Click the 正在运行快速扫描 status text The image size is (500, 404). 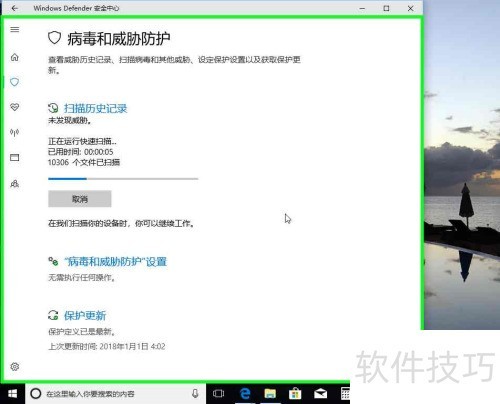[x=82, y=141]
